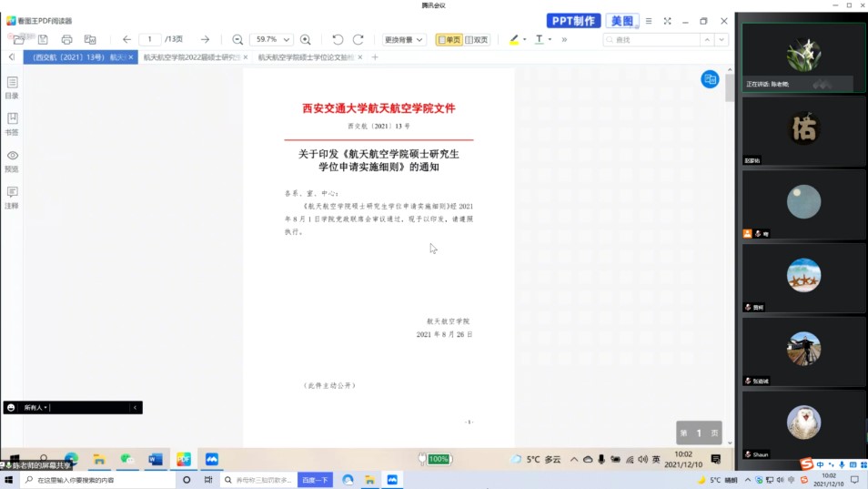
Task: Open highlighter color picker dropdown
Action: [x=525, y=40]
